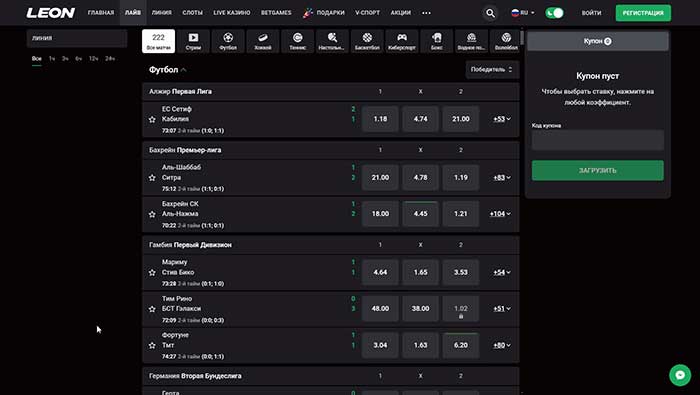The height and width of the screenshot is (395, 700).
Task: Open the LIVE КАЗИНО menu item
Action: pos(232,13)
